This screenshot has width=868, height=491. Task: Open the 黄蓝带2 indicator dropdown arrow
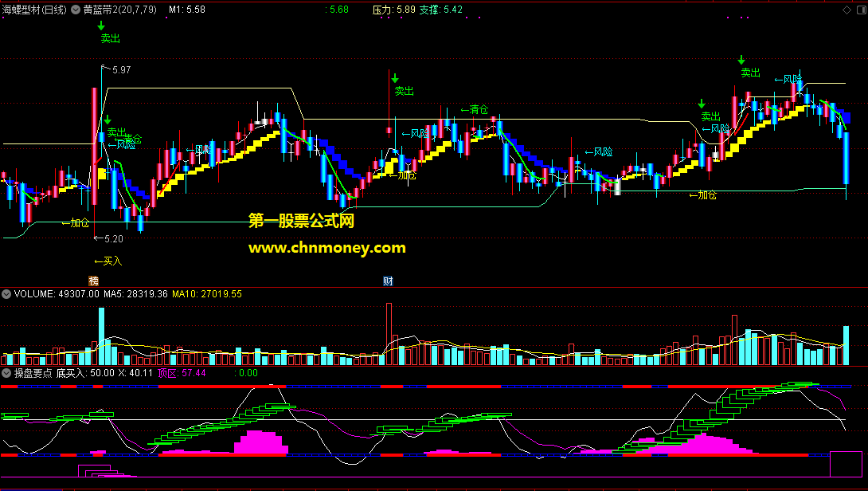click(x=76, y=10)
